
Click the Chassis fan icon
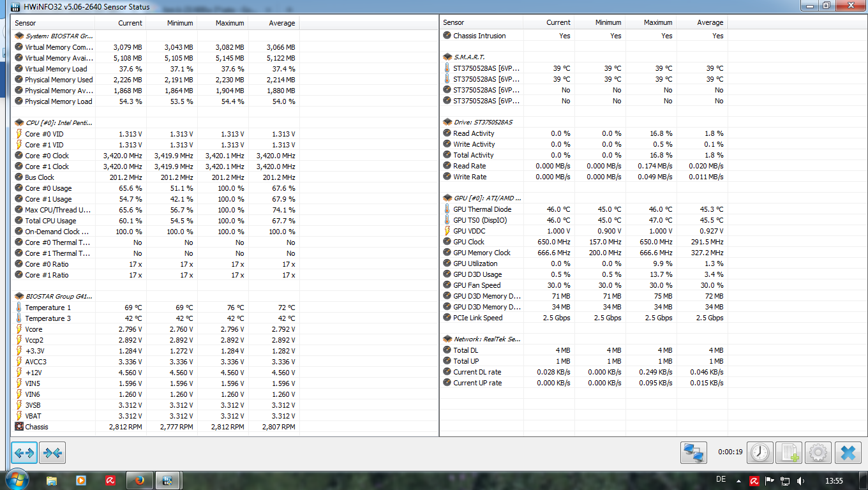pyautogui.click(x=19, y=427)
